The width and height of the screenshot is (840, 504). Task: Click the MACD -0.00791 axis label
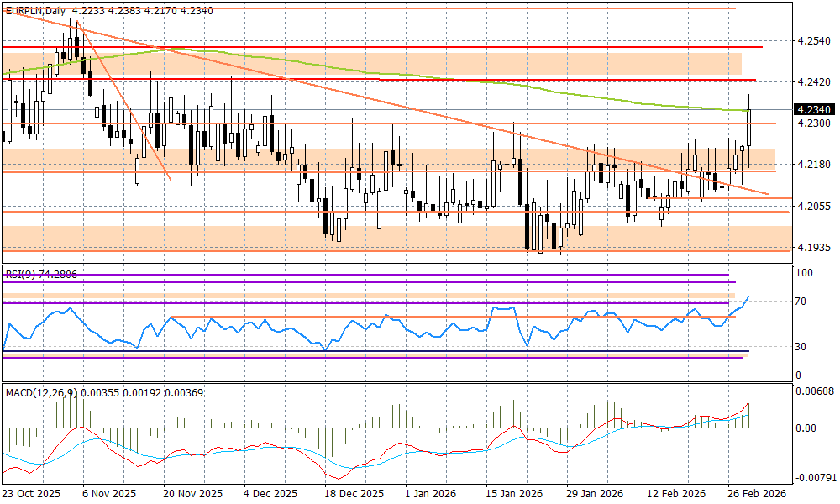[813, 478]
